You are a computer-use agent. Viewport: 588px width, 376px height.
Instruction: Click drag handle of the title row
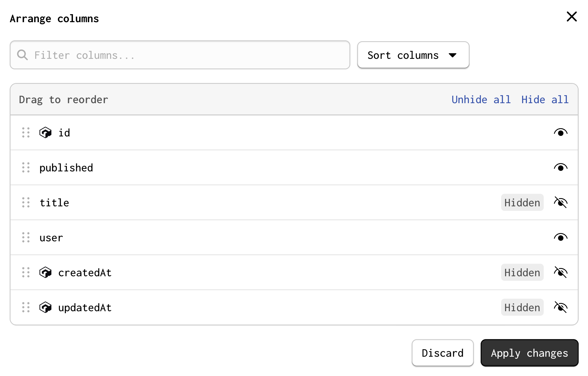[x=26, y=203]
